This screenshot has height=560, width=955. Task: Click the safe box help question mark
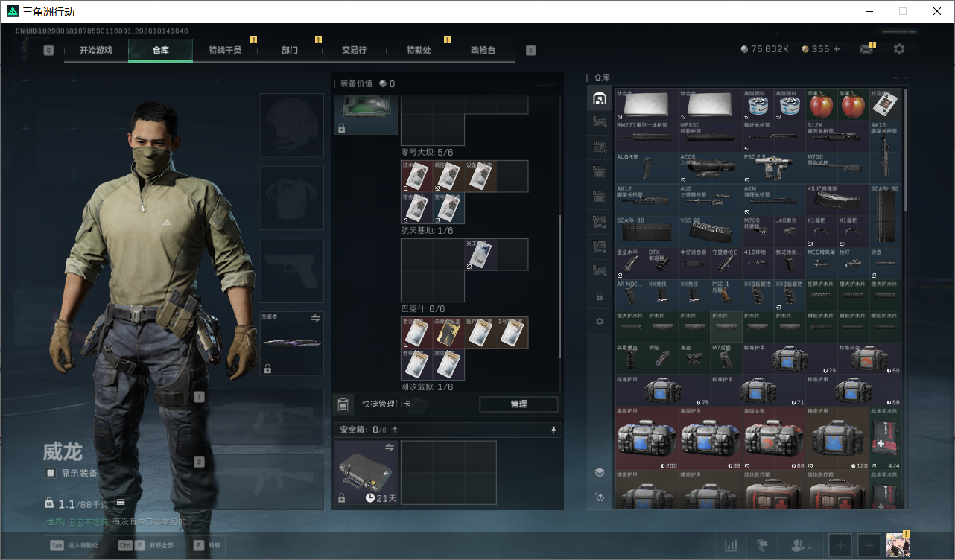(395, 430)
